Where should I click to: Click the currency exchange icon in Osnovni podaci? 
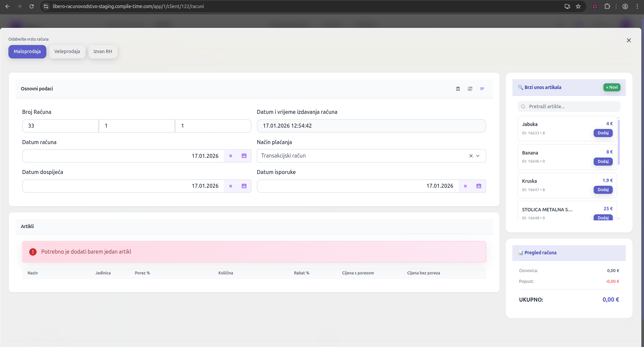point(470,89)
